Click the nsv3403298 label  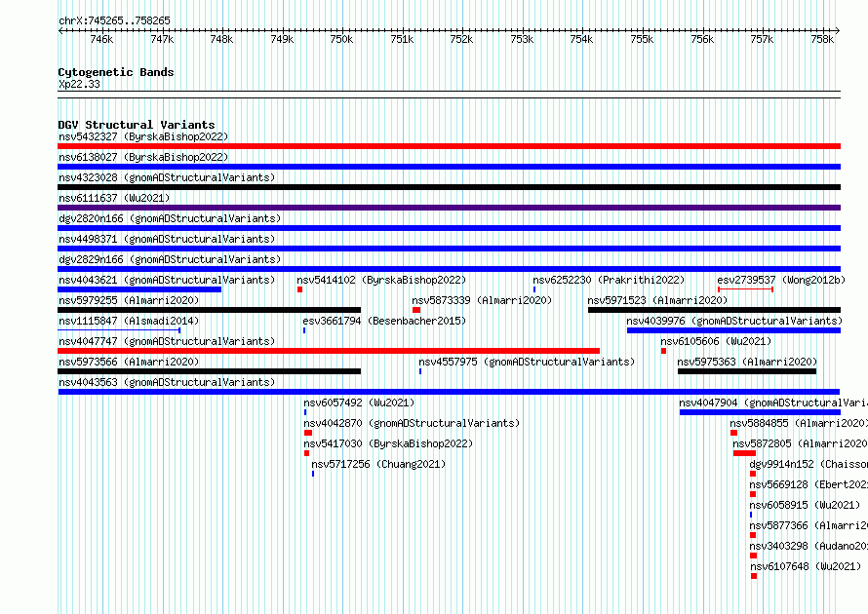tap(809, 546)
